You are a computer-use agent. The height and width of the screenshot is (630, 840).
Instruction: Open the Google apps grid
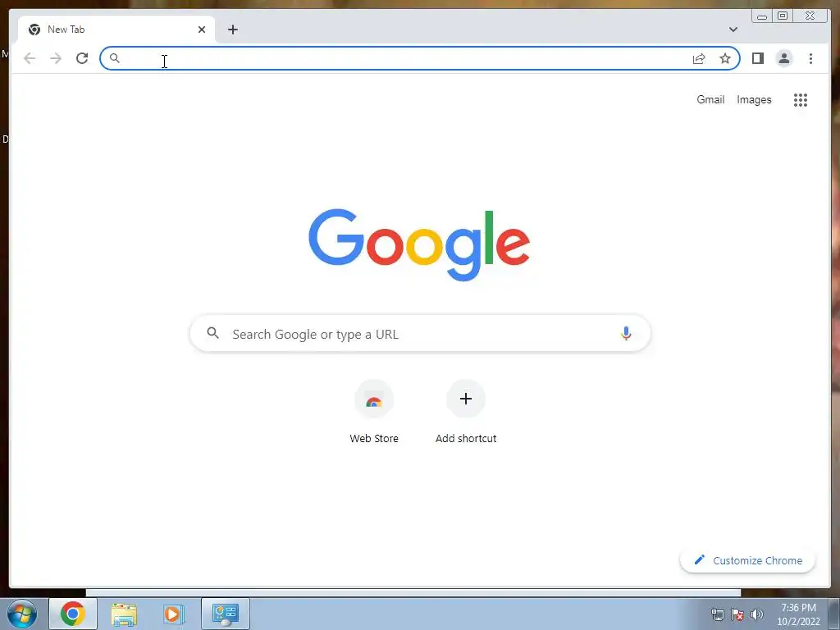pos(801,99)
